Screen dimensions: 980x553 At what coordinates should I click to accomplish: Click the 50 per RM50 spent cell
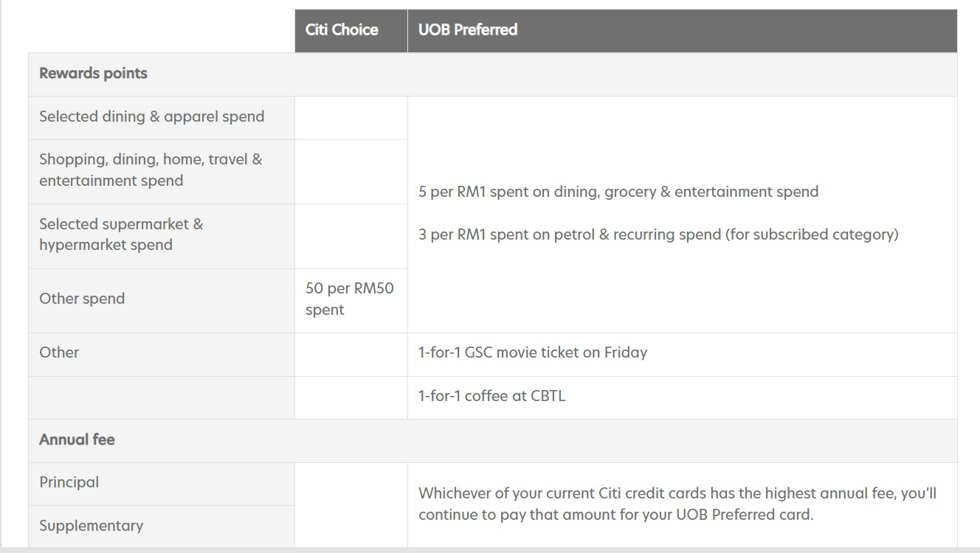(x=350, y=299)
